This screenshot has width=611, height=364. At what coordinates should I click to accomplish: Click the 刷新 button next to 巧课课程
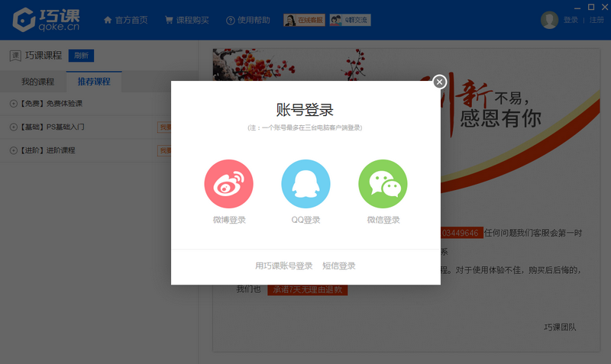pos(81,56)
